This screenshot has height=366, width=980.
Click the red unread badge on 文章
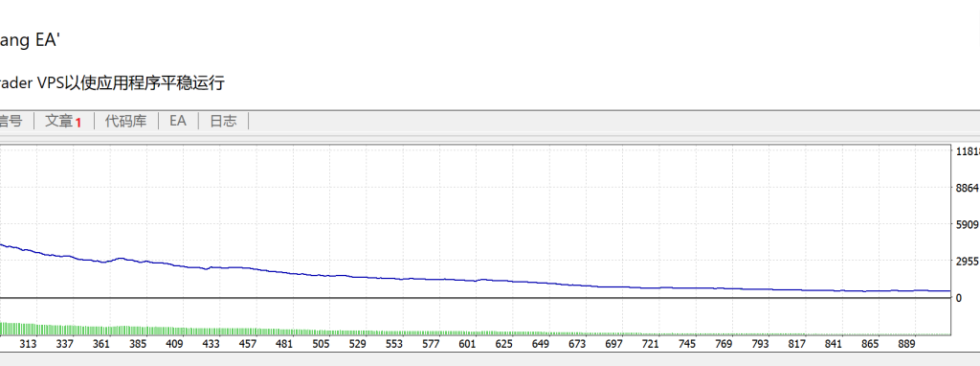[x=78, y=123]
